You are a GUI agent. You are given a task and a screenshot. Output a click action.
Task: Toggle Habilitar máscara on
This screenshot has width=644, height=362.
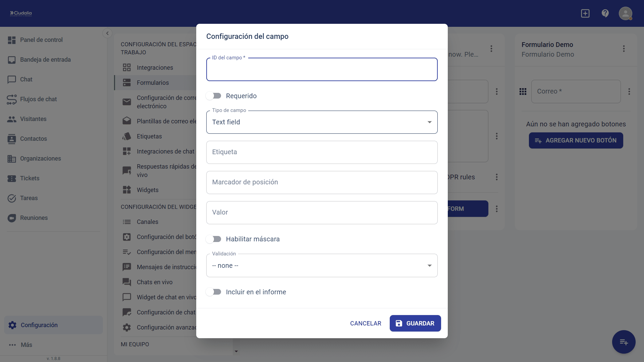click(x=213, y=239)
